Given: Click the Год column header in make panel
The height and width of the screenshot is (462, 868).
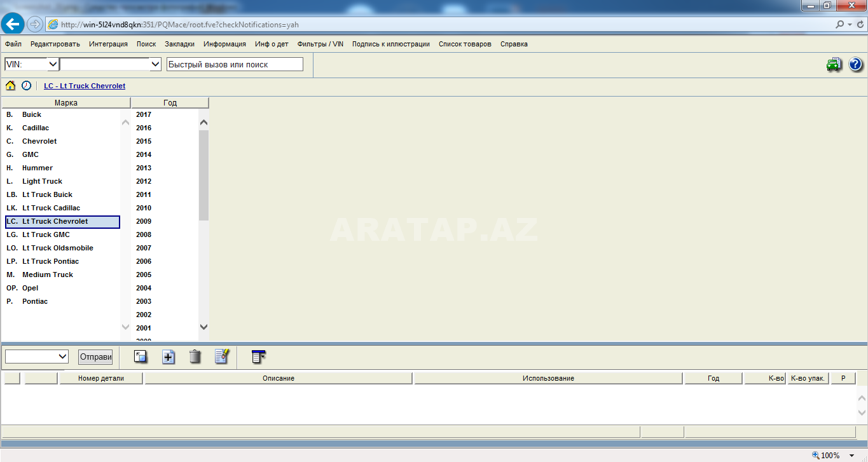Looking at the screenshot, I should pos(170,102).
